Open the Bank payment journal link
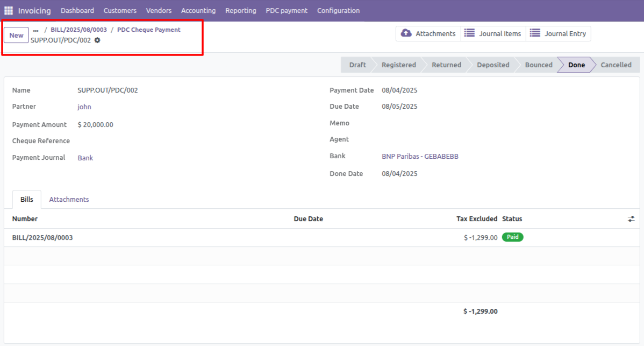 coord(85,158)
